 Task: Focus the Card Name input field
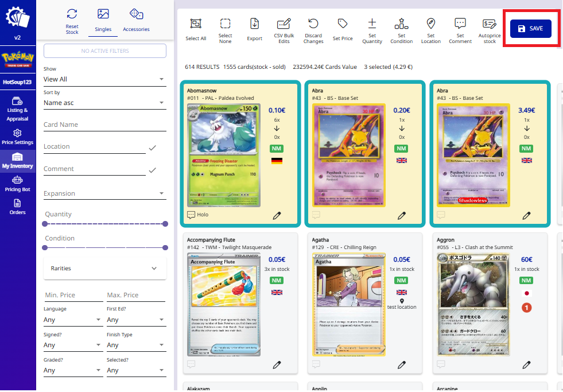(x=105, y=125)
